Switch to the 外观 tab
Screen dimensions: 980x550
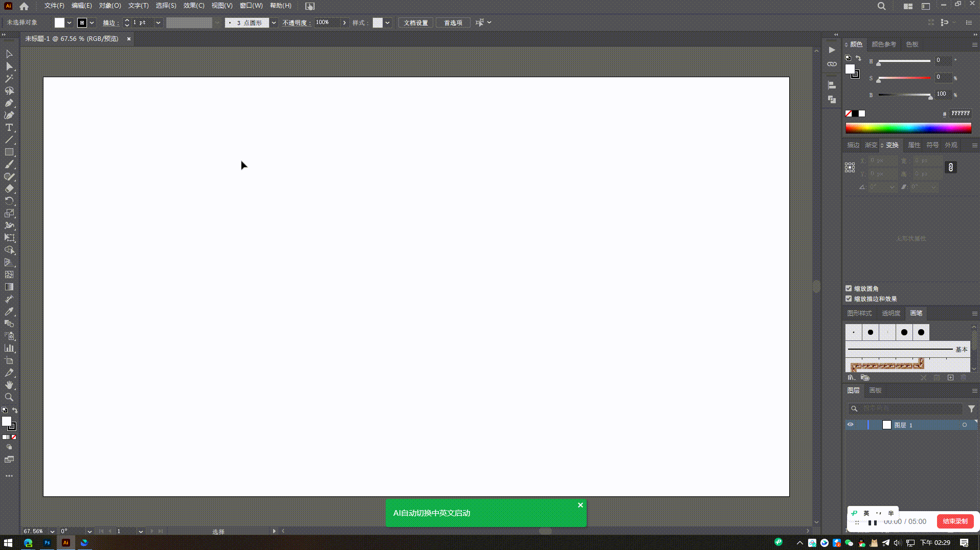951,145
